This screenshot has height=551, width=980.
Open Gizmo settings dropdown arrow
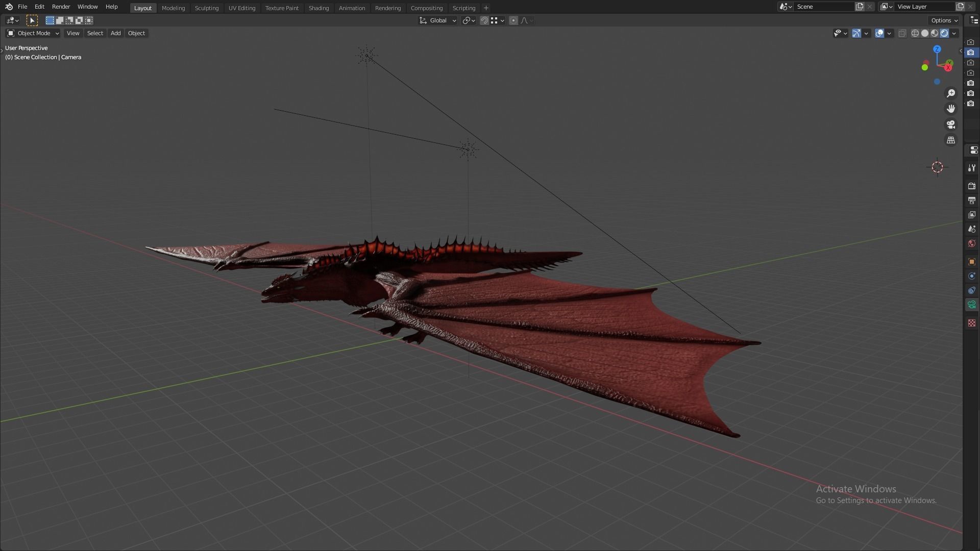866,33
